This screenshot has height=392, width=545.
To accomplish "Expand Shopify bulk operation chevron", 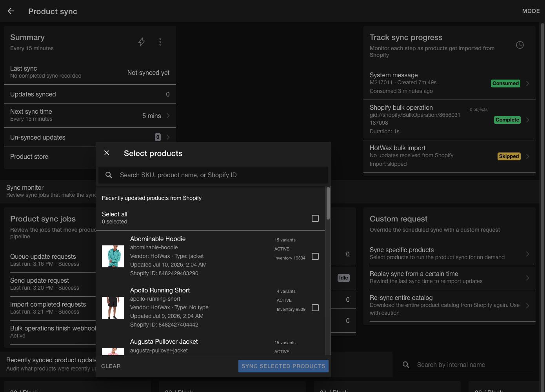I will pyautogui.click(x=528, y=120).
